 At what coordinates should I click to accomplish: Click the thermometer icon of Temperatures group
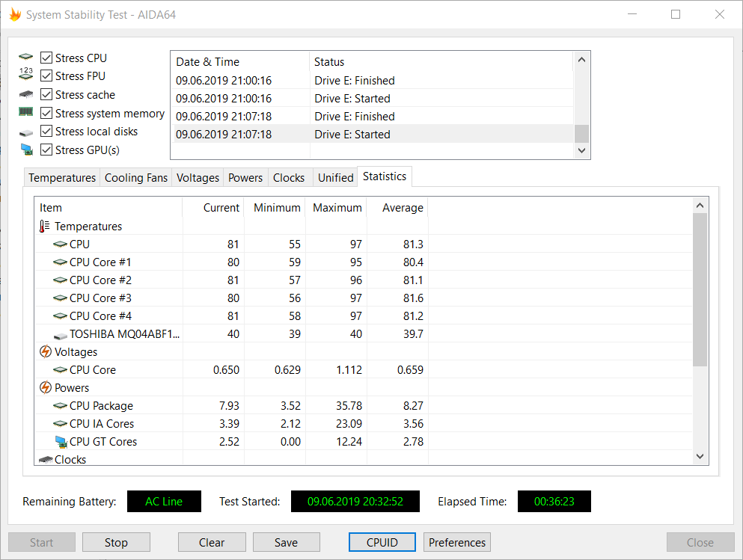(x=44, y=227)
